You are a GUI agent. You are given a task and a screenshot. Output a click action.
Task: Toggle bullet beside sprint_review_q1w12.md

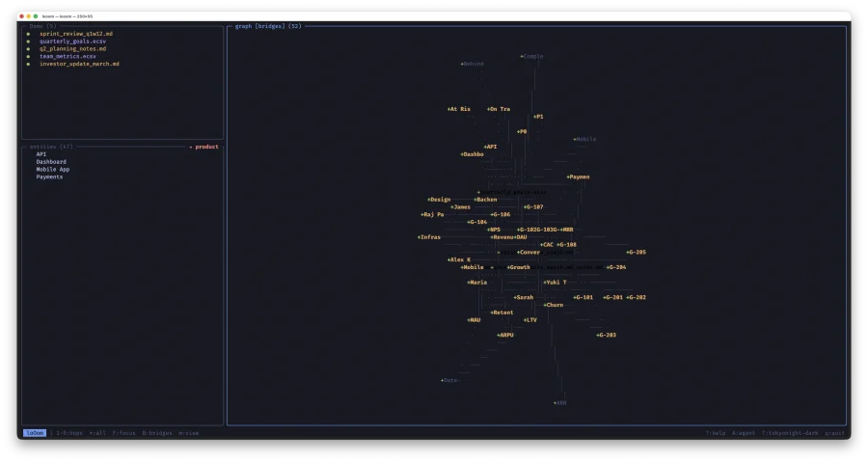[28, 33]
